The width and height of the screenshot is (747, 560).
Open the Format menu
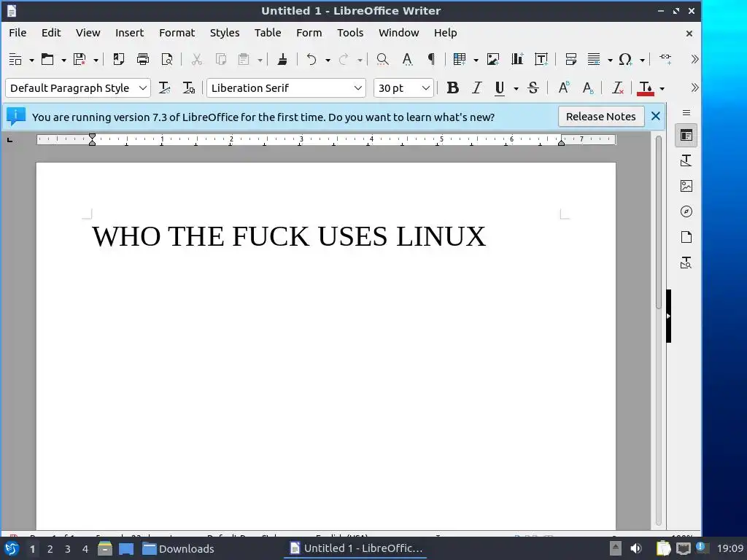click(x=177, y=33)
